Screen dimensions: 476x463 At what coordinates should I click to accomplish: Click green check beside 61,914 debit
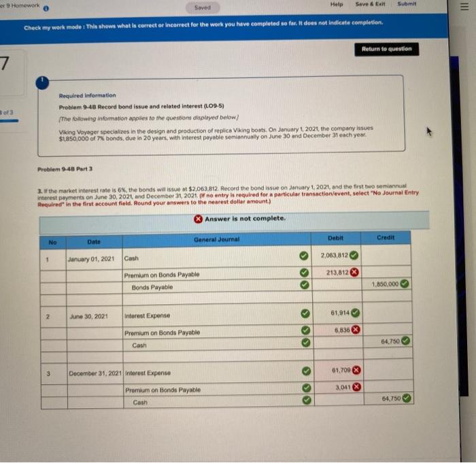355,313
